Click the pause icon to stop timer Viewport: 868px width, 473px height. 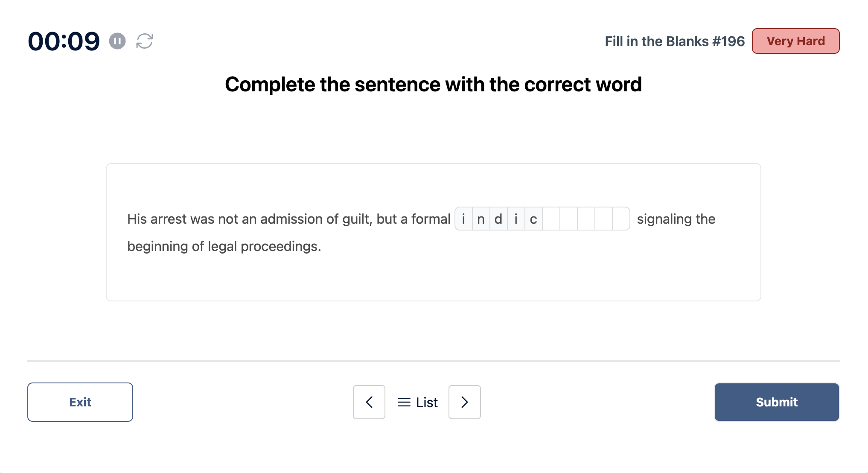(x=117, y=40)
